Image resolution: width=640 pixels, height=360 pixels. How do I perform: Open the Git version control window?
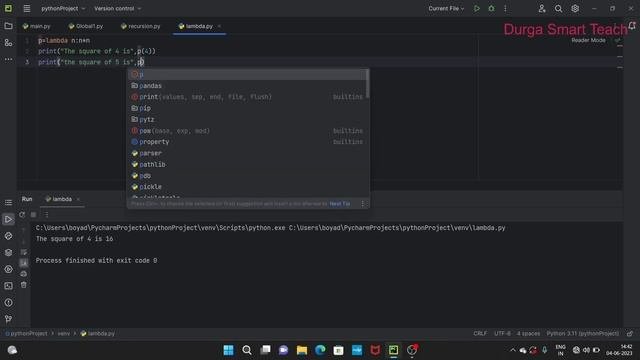tap(8, 319)
